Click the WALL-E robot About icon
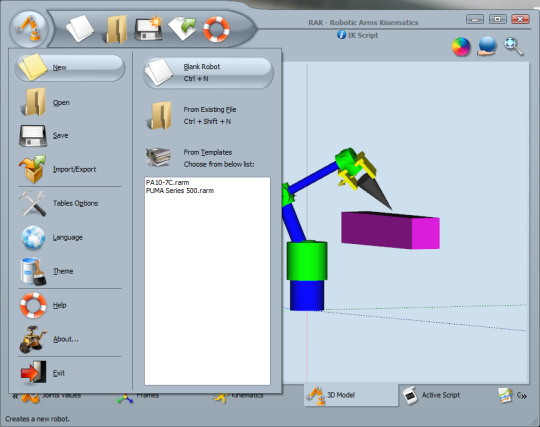This screenshot has width=540, height=427. pyautogui.click(x=33, y=340)
